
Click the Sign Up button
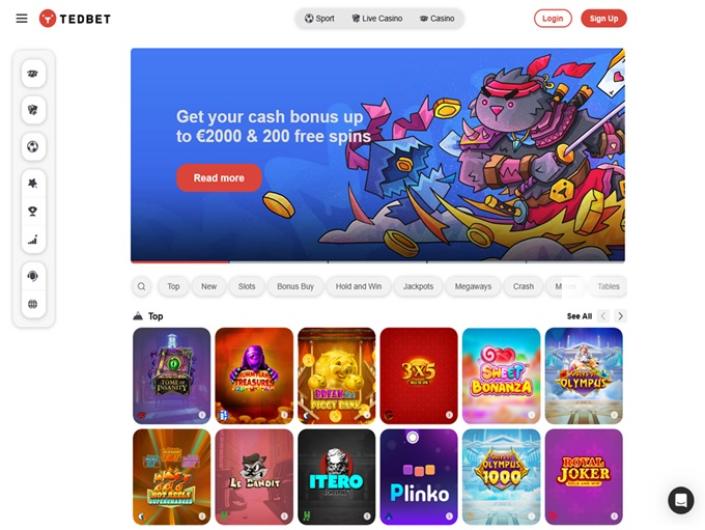[603, 18]
